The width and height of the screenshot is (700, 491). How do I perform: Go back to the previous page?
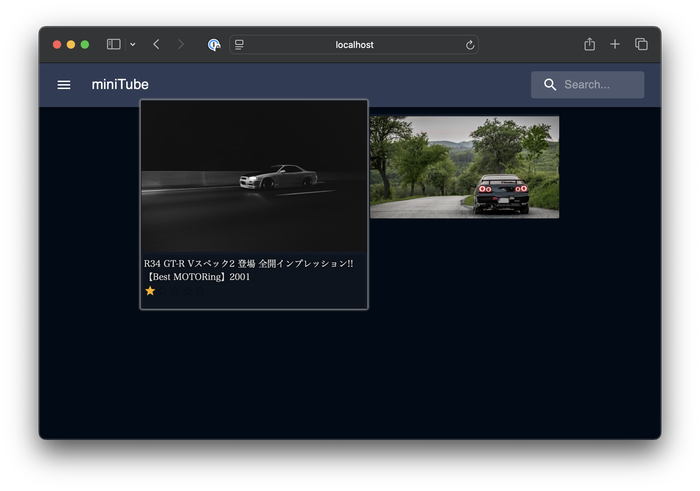[x=156, y=45]
